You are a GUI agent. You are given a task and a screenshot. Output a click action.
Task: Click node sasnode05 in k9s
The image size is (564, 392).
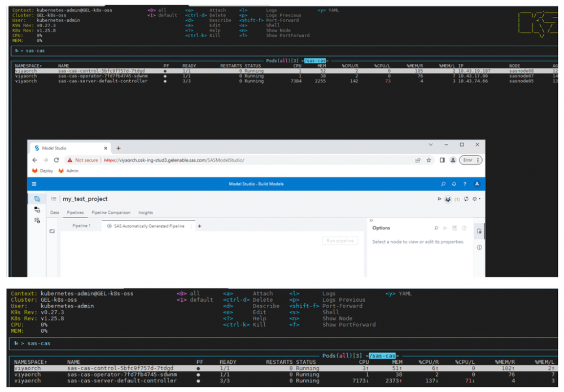(521, 81)
